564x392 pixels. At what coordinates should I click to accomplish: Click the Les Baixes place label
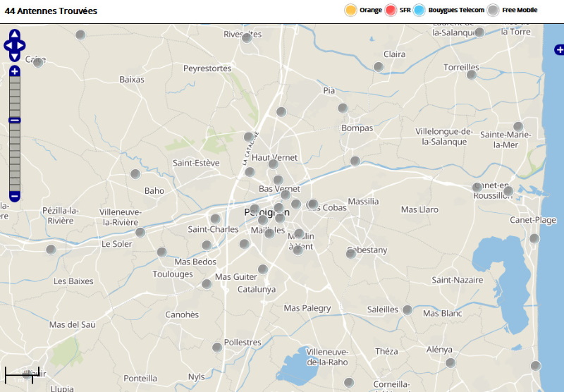pos(73,281)
